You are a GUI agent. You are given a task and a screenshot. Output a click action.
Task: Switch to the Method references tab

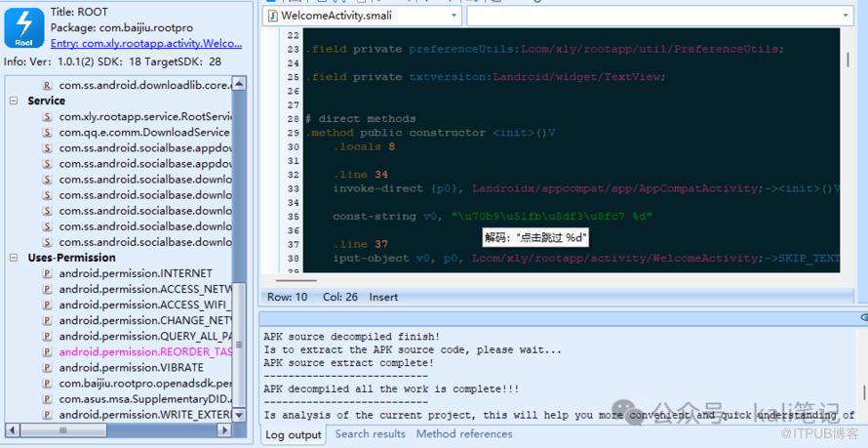click(464, 434)
